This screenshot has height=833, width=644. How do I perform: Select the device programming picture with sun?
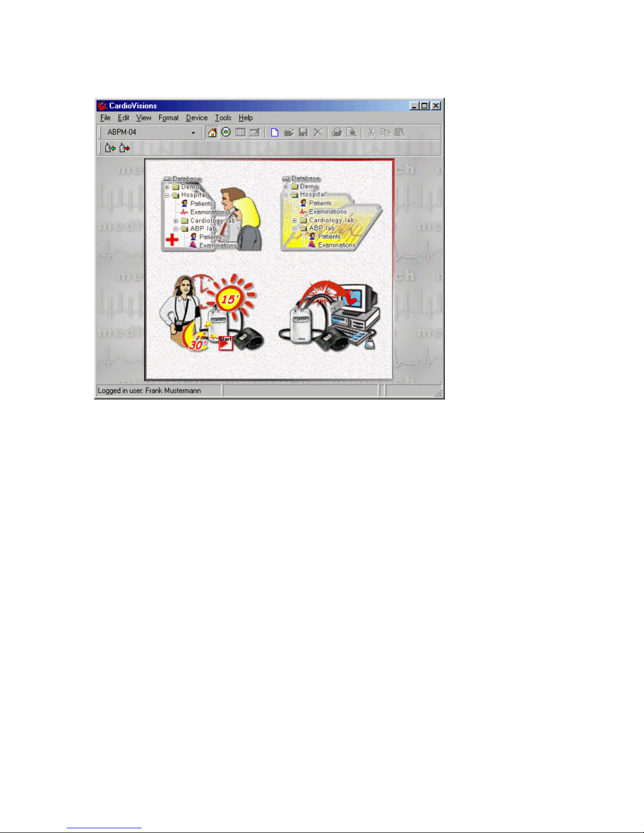[212, 313]
